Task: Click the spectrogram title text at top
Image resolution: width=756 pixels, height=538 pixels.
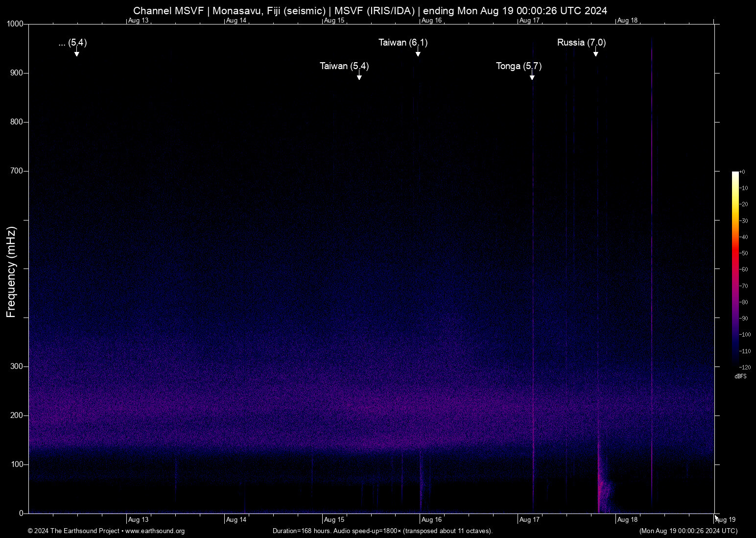Action: tap(370, 11)
